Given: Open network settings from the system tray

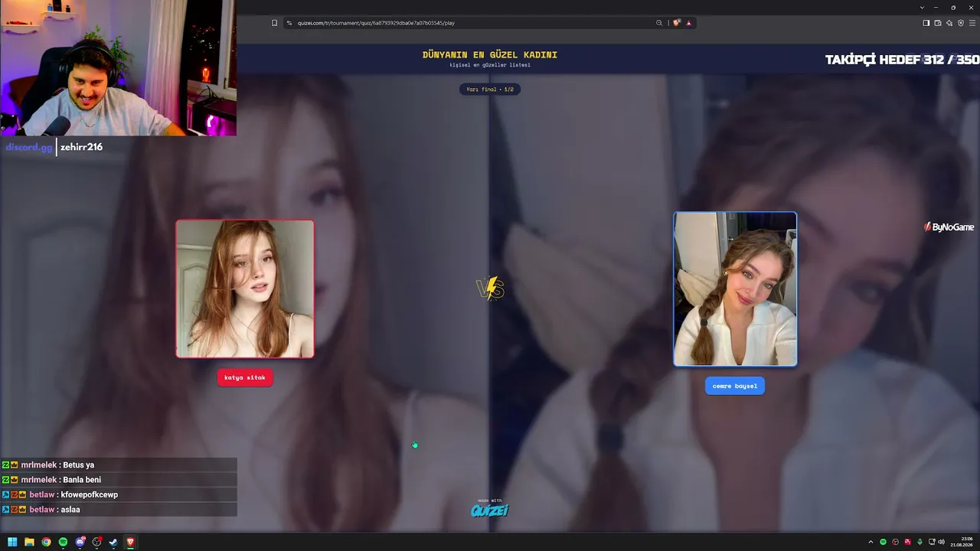Looking at the screenshot, I should (x=932, y=542).
